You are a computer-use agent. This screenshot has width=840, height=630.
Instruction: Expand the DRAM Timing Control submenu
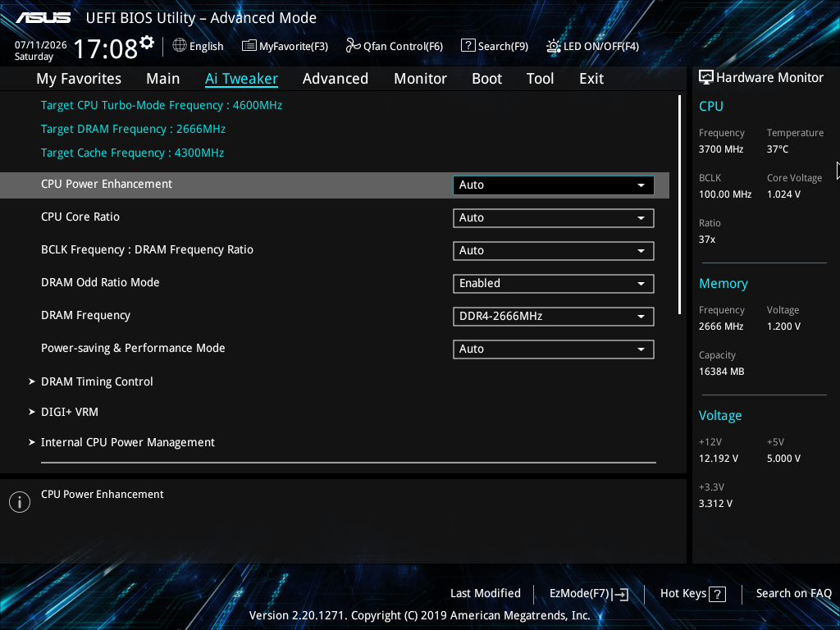point(97,381)
